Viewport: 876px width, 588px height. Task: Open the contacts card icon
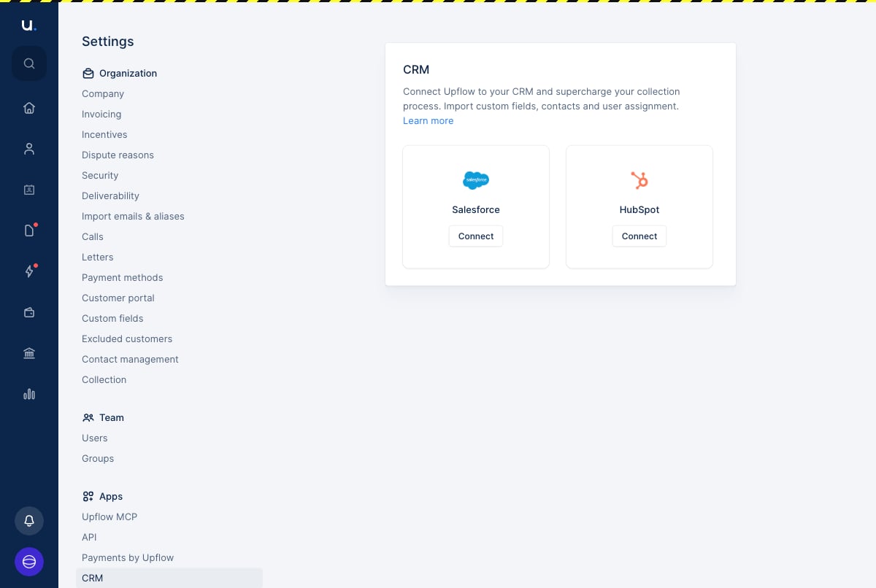[x=29, y=190]
